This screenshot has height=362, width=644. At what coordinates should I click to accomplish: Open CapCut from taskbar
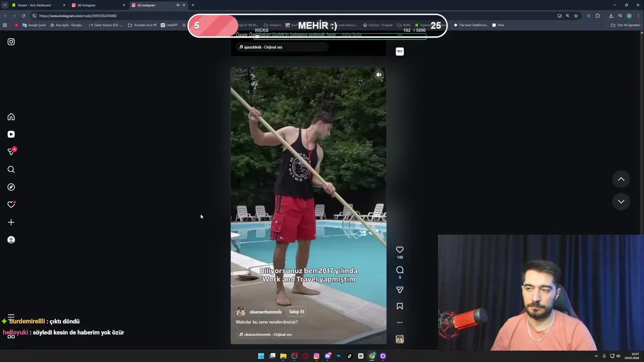click(361, 356)
